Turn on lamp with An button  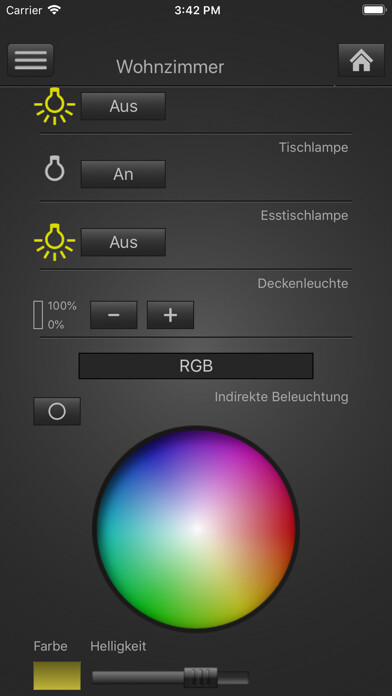(123, 174)
